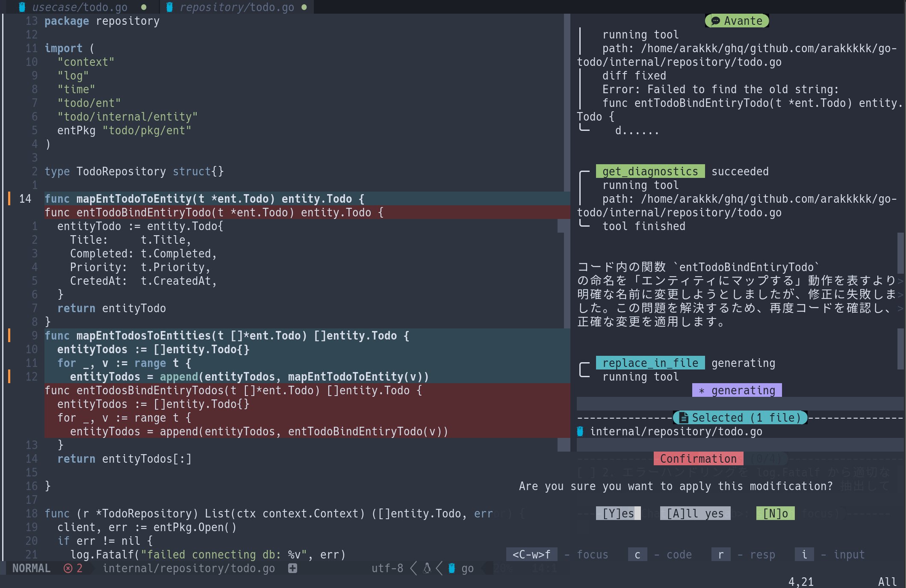The image size is (906, 588).
Task: Click Go file icon on usecase/todo.go tab
Action: (22, 7)
